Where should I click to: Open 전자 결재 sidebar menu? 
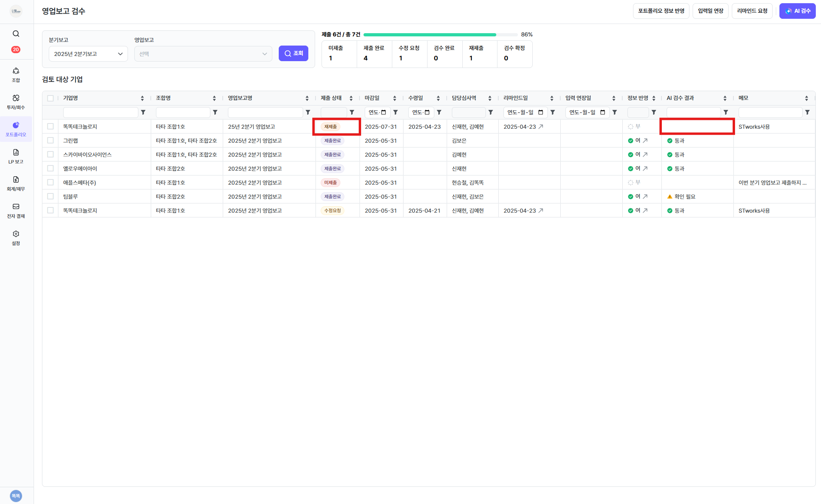click(x=16, y=211)
